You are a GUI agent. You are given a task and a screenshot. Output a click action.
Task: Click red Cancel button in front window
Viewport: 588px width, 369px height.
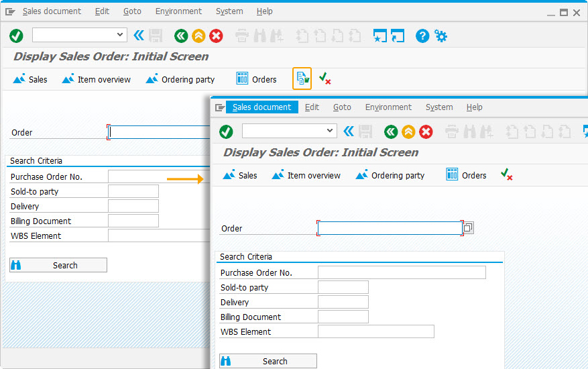(x=426, y=131)
